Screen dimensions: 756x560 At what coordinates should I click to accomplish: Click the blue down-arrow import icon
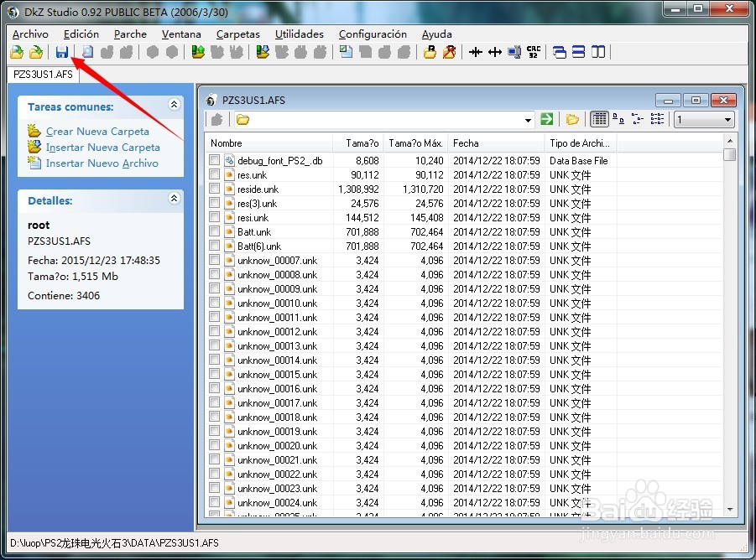point(263,51)
